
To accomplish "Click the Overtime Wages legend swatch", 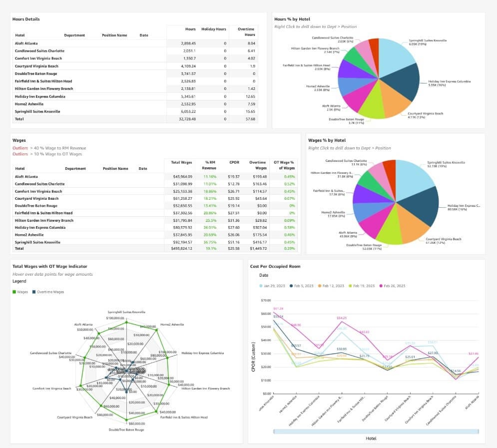I will pos(34,292).
